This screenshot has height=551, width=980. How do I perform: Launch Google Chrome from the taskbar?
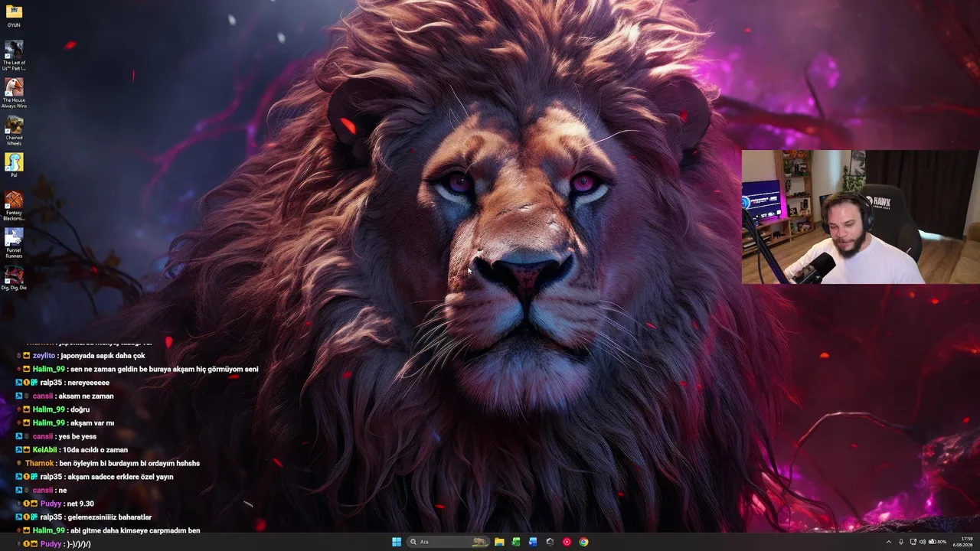(583, 542)
